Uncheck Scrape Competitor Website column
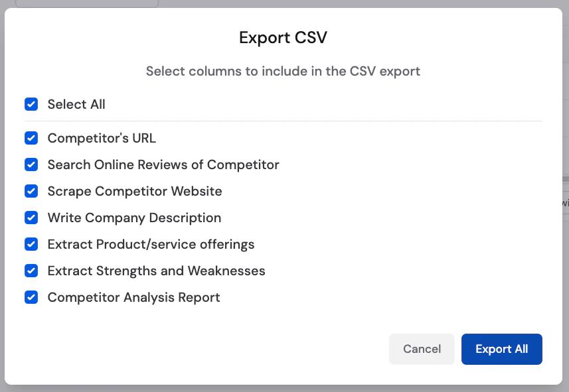The height and width of the screenshot is (392, 569). coord(31,191)
